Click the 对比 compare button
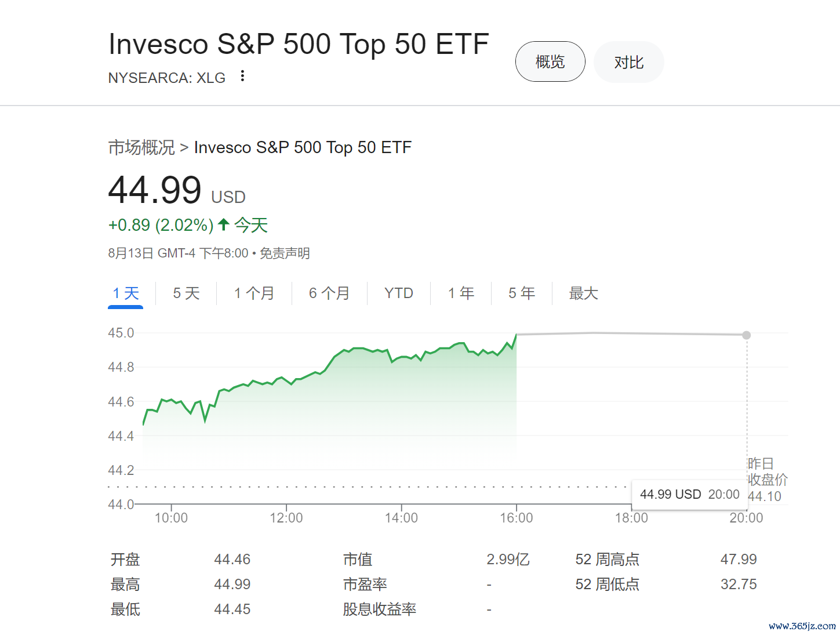 [x=628, y=62]
